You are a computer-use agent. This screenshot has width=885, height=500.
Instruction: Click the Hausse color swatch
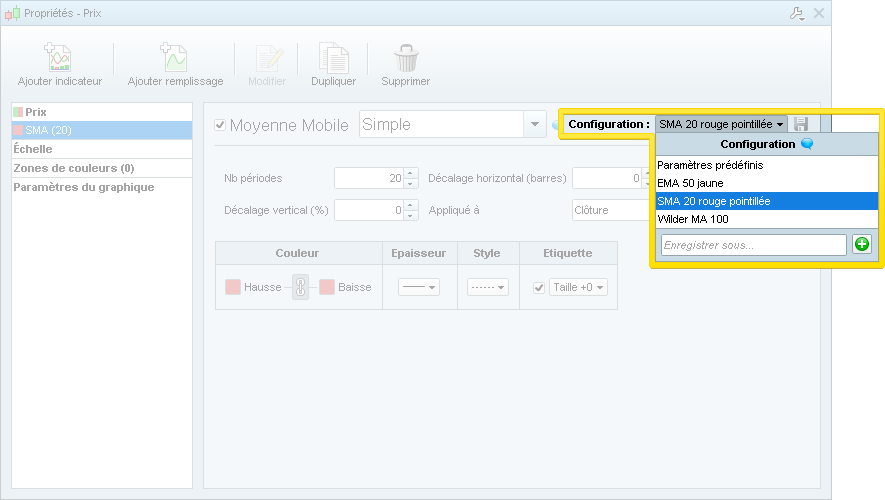pos(233,287)
